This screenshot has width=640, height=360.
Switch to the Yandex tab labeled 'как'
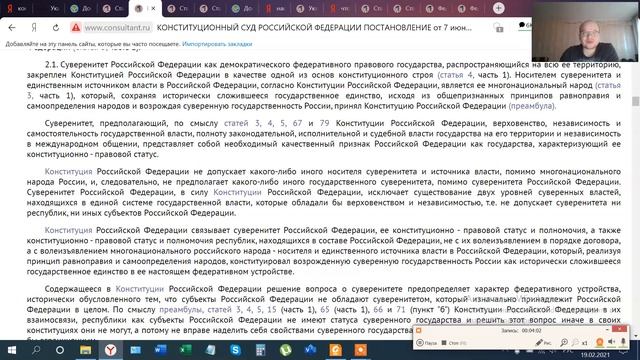point(275,9)
